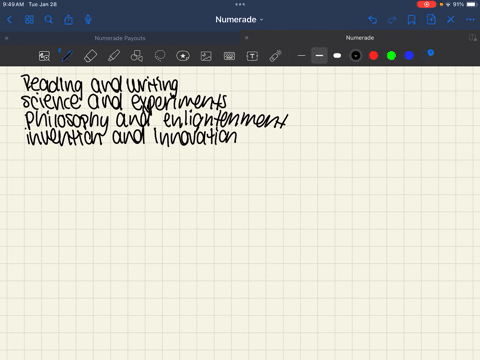Activate the Laser pointer tool
Viewport: 480px width, 360px height.
click(x=275, y=56)
